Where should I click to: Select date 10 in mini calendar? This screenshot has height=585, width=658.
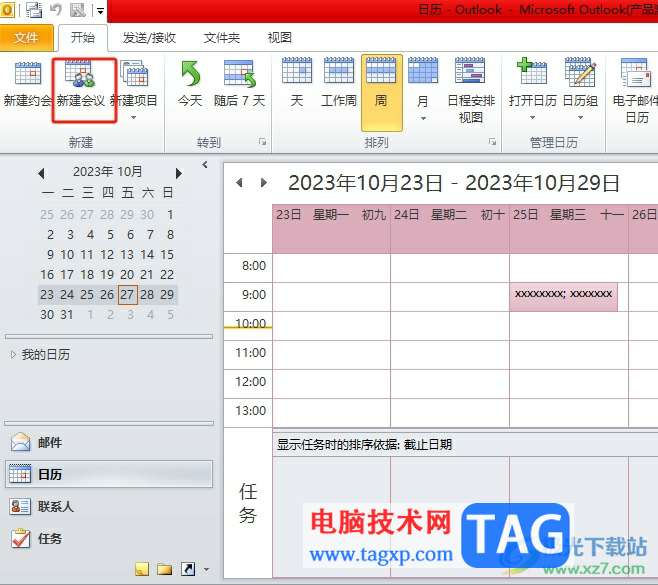(67, 255)
